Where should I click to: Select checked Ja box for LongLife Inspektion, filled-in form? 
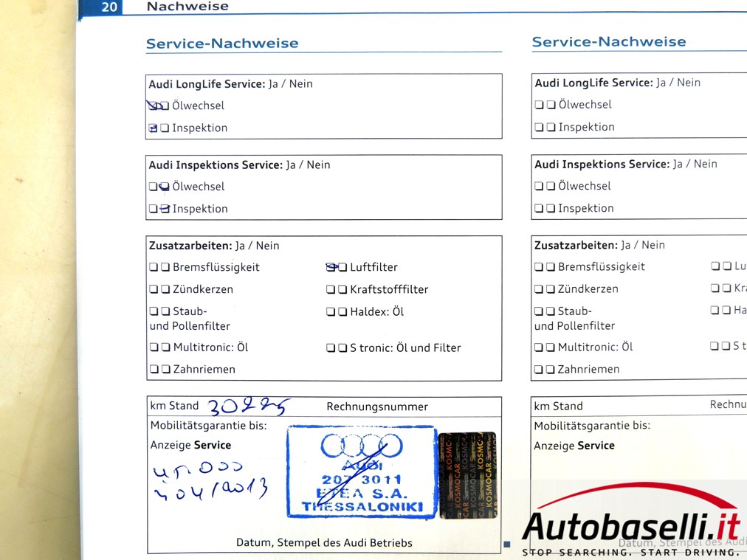coord(153,128)
